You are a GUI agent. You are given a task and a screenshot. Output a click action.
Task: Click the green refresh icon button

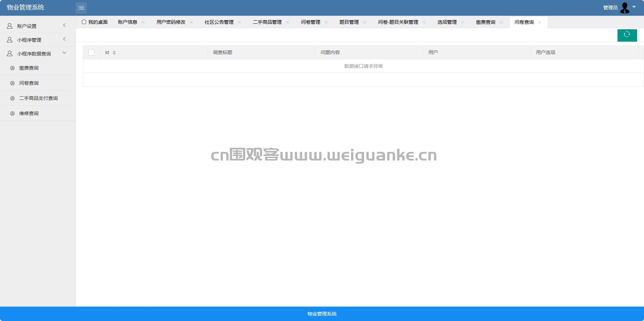coord(627,35)
